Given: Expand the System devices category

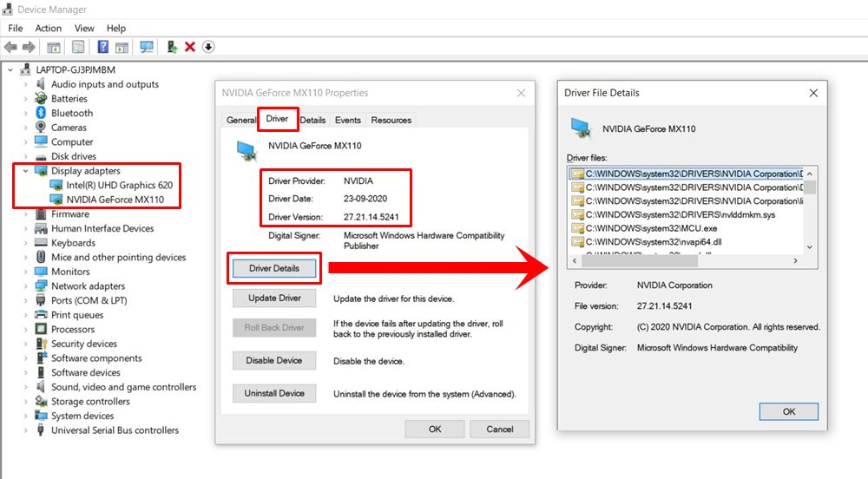Looking at the screenshot, I should (x=25, y=416).
